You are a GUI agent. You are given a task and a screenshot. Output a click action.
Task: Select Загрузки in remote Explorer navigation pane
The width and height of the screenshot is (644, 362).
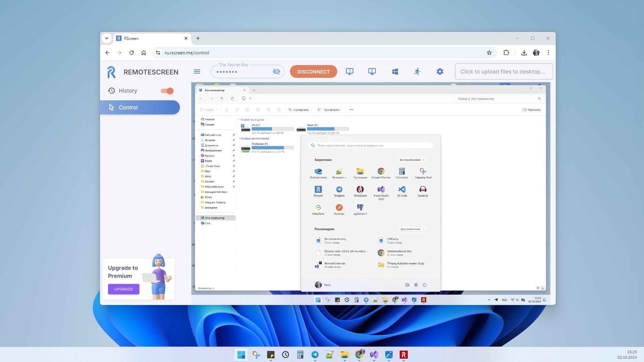(210, 140)
